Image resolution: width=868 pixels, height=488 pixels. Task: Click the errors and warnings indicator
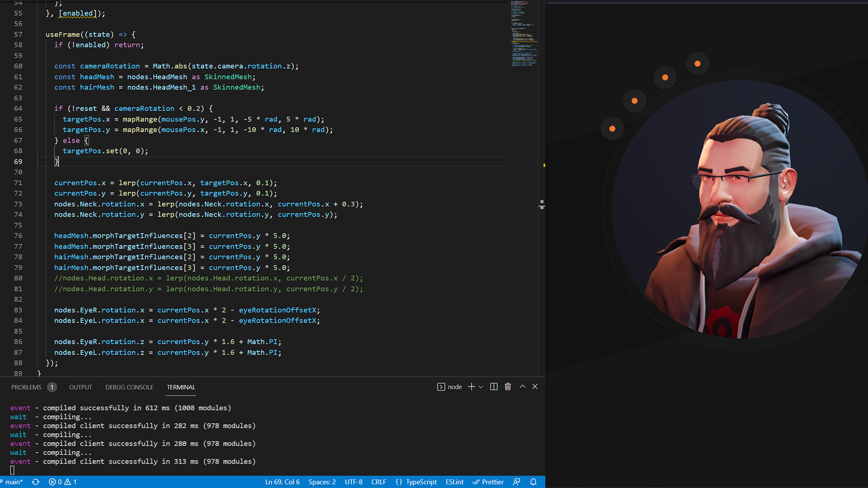click(x=62, y=482)
